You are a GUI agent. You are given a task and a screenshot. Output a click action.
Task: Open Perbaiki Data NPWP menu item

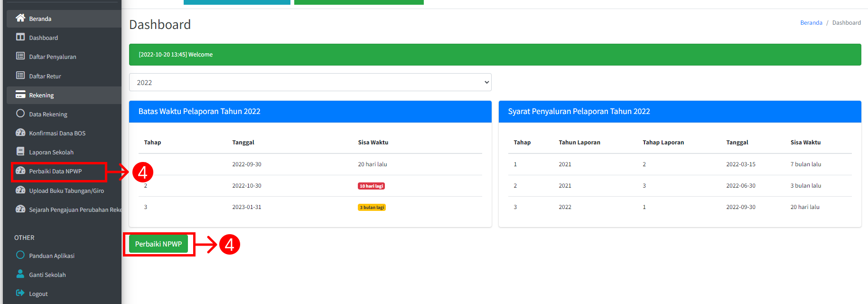point(59,171)
